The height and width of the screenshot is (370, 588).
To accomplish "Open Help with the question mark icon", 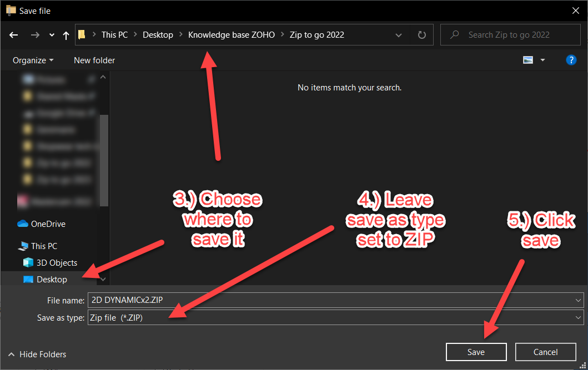I will coord(571,60).
